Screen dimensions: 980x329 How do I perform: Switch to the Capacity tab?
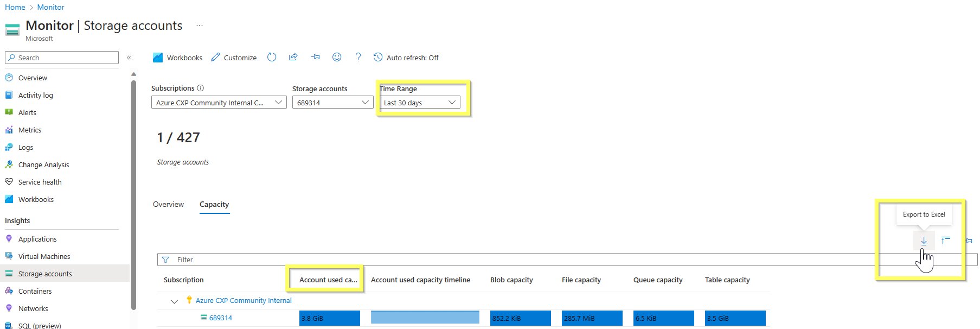214,204
